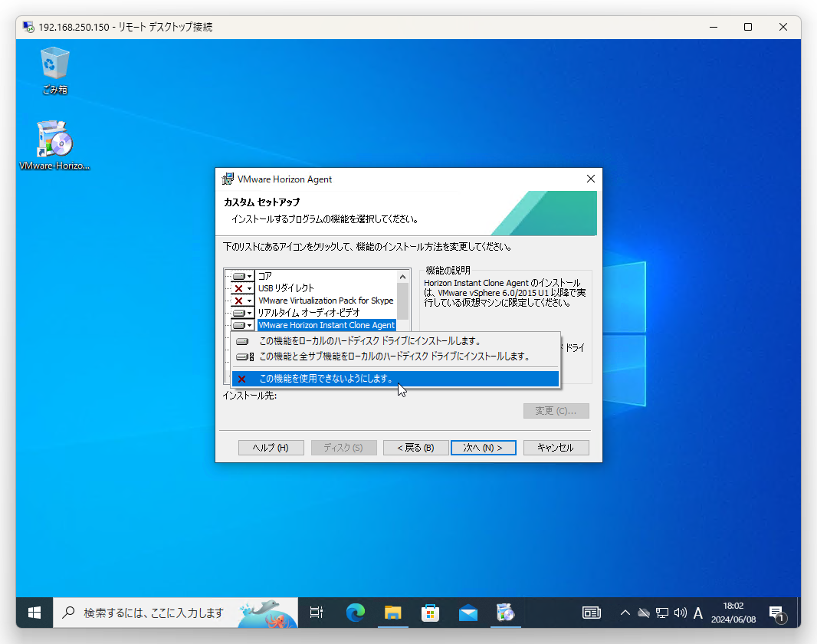Screen dimensions: 817x644
Task: Open the Windows Start menu
Action: click(x=34, y=613)
